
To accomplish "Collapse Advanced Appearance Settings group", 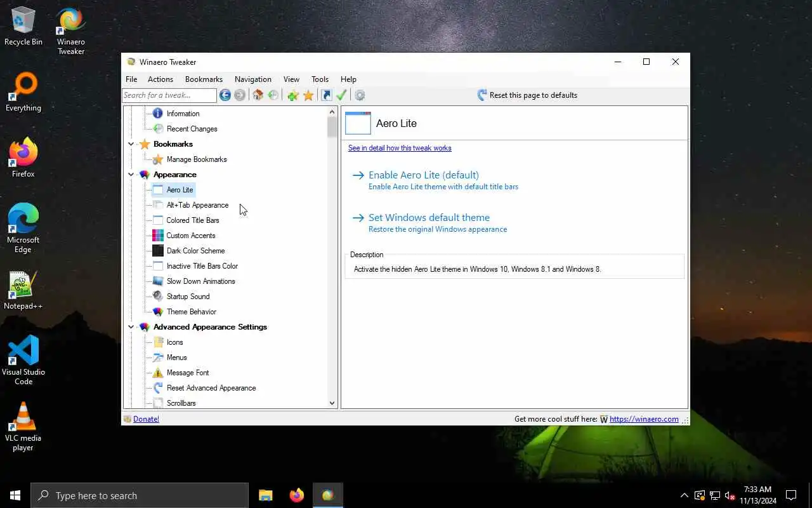I will (131, 327).
